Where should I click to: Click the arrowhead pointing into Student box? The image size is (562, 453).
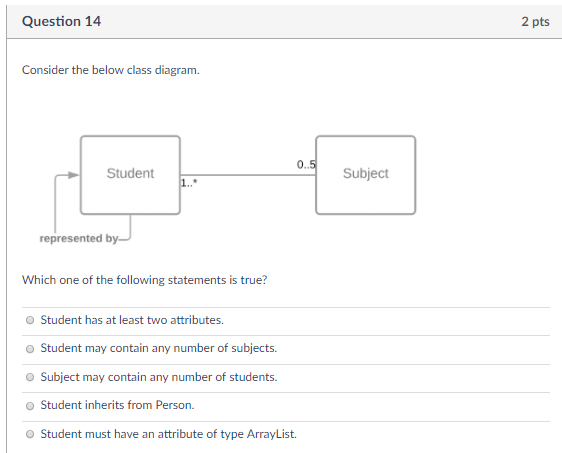74,175
